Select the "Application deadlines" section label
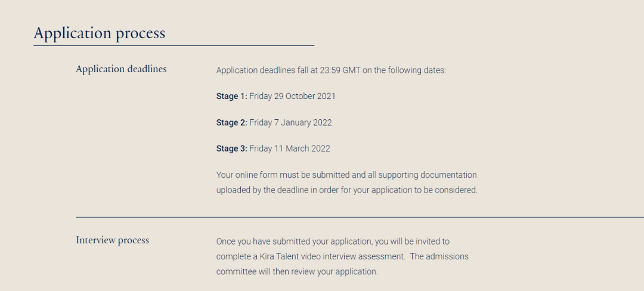Image resolution: width=644 pixels, height=291 pixels. (121, 69)
